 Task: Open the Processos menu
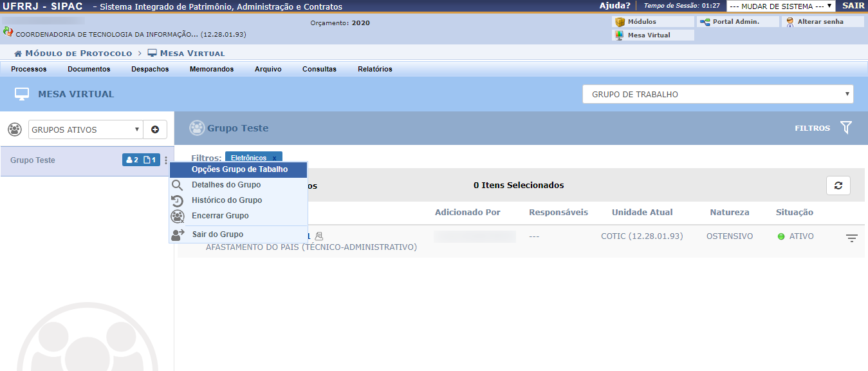(29, 69)
